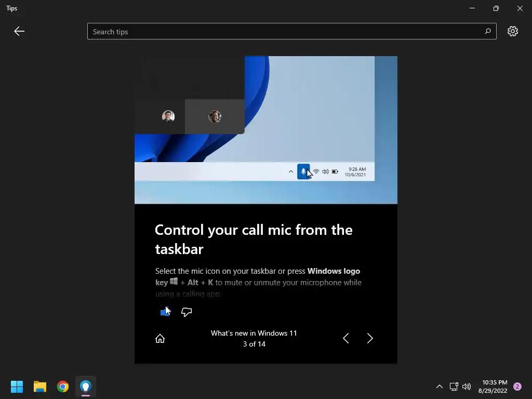Launch Google Chrome from taskbar
Viewport: 532px width, 399px height.
[63, 387]
